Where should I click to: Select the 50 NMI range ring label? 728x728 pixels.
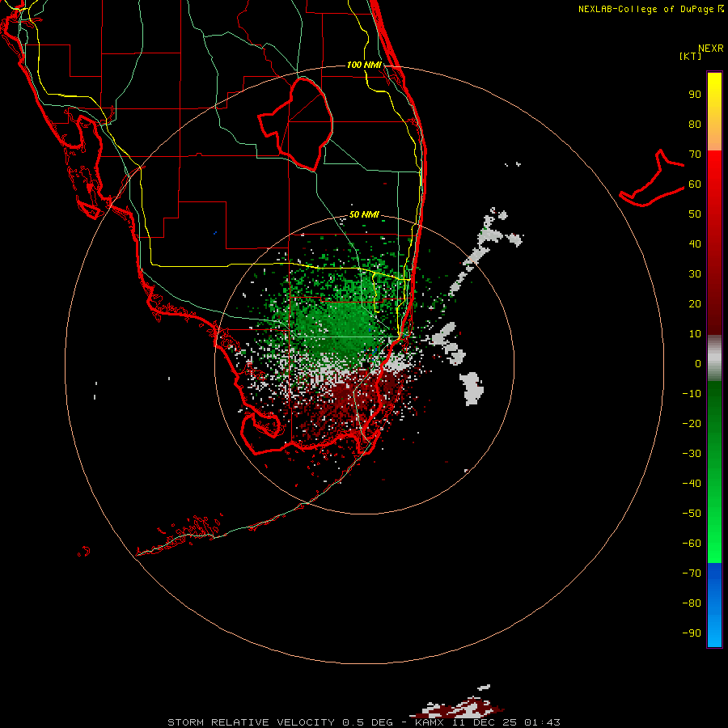tap(364, 214)
